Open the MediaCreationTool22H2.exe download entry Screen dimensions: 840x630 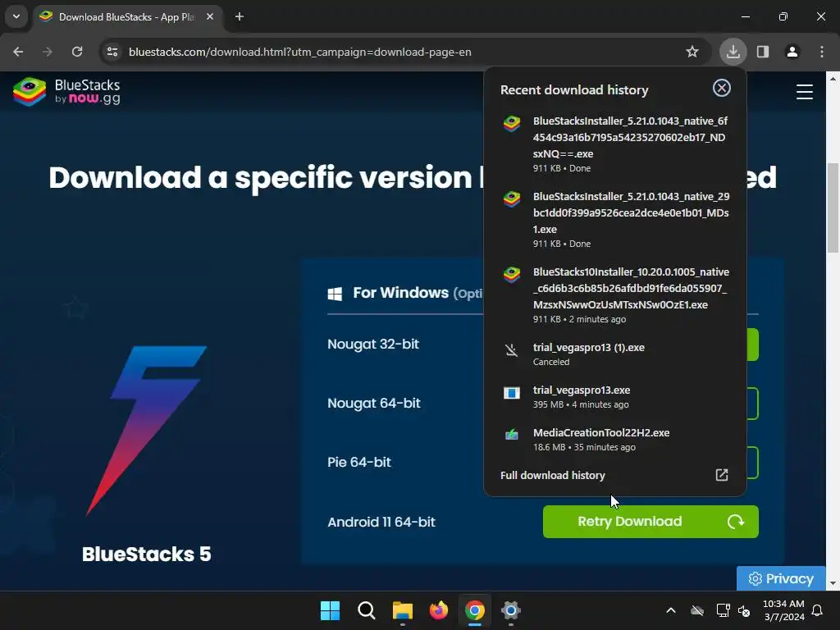click(x=615, y=440)
